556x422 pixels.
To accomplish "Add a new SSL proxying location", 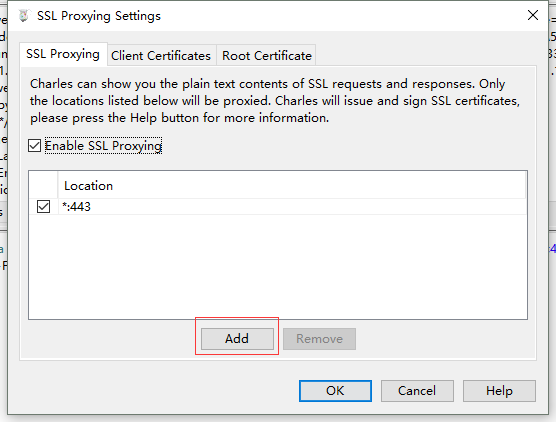I will (237, 339).
